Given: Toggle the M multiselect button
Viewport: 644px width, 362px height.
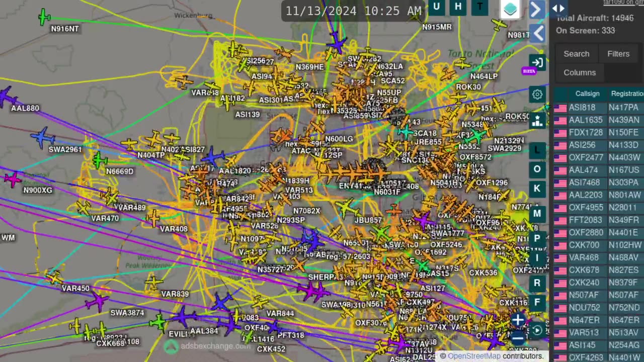Looking at the screenshot, I should [x=537, y=213].
